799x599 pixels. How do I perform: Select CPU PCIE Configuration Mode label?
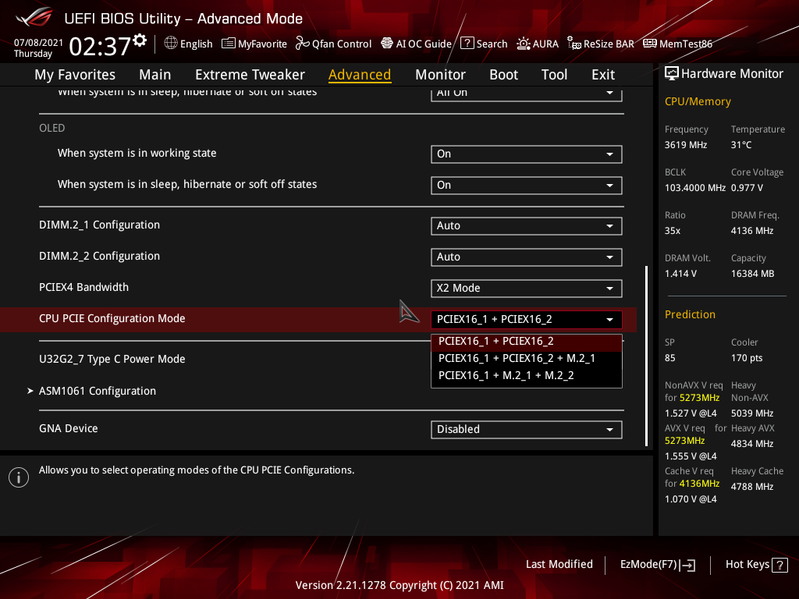click(112, 318)
